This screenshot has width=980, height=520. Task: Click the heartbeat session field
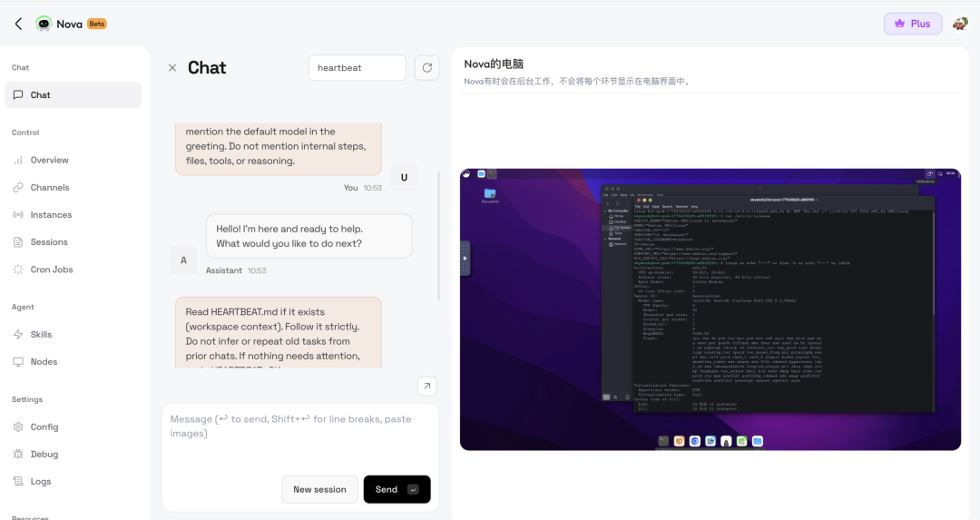point(357,67)
